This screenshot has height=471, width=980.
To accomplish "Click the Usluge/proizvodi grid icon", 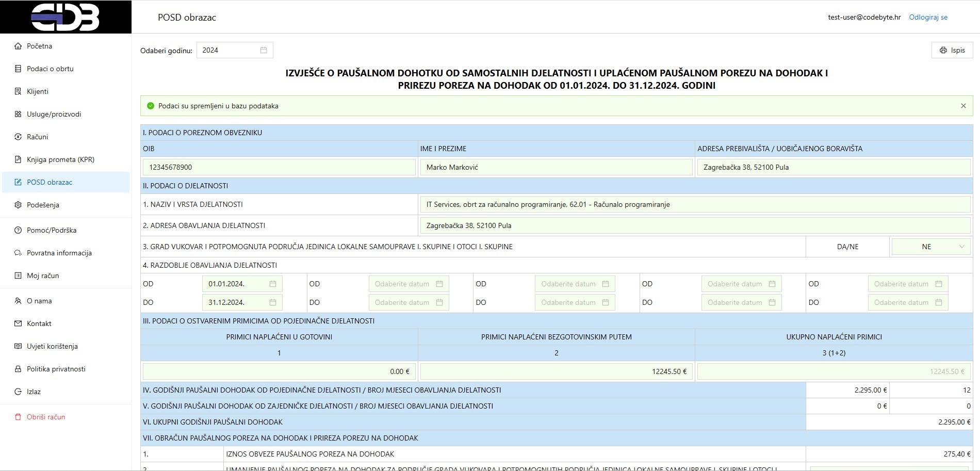I will [x=18, y=114].
